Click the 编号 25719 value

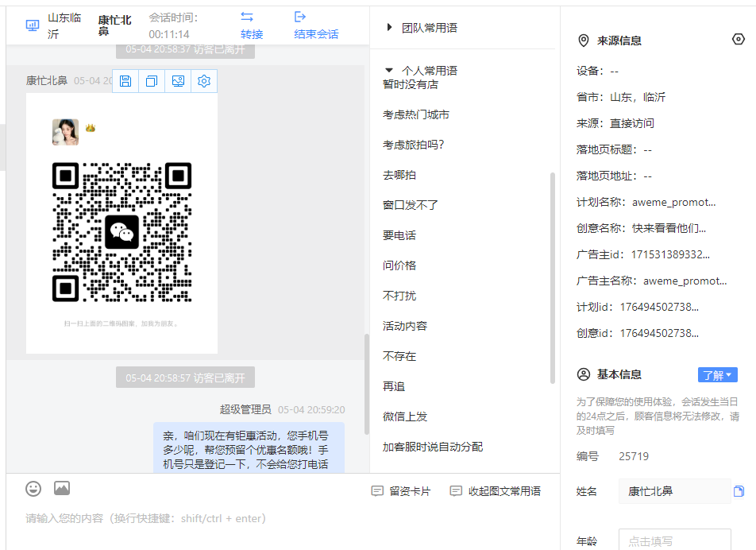coord(634,456)
